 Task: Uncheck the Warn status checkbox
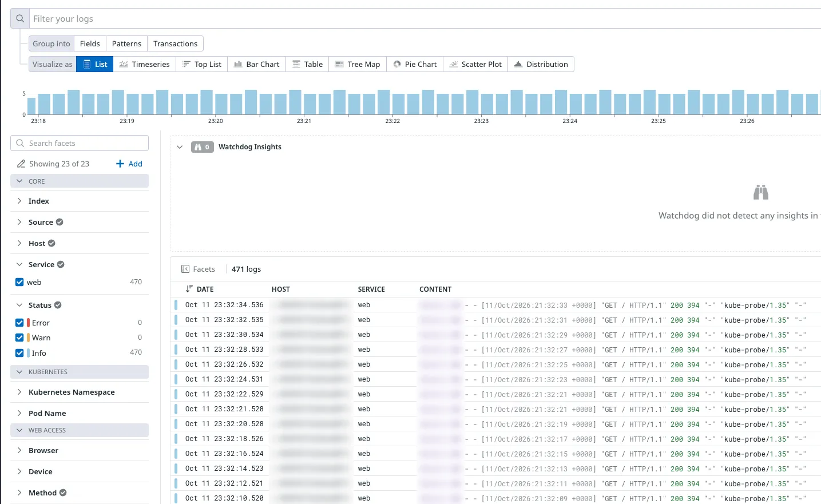(x=19, y=338)
